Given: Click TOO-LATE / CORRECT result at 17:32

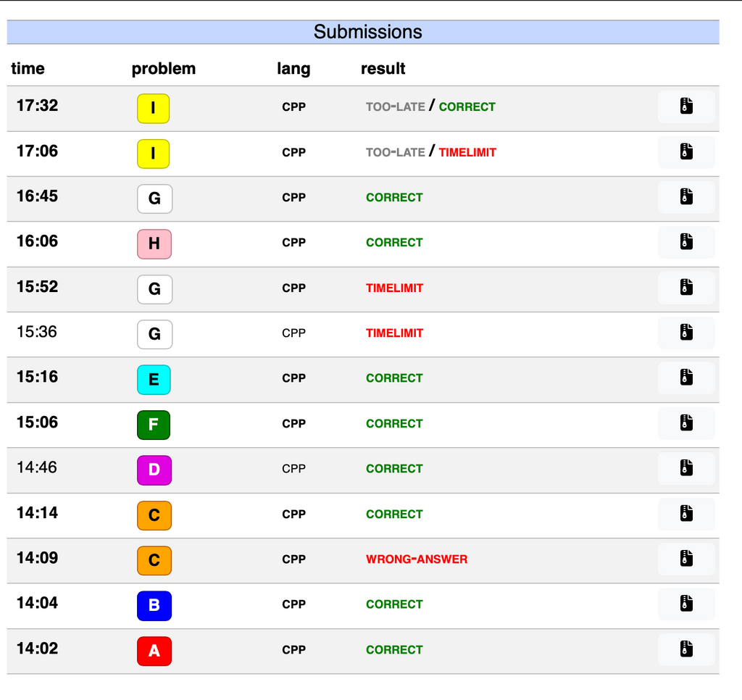Looking at the screenshot, I should pyautogui.click(x=430, y=107).
